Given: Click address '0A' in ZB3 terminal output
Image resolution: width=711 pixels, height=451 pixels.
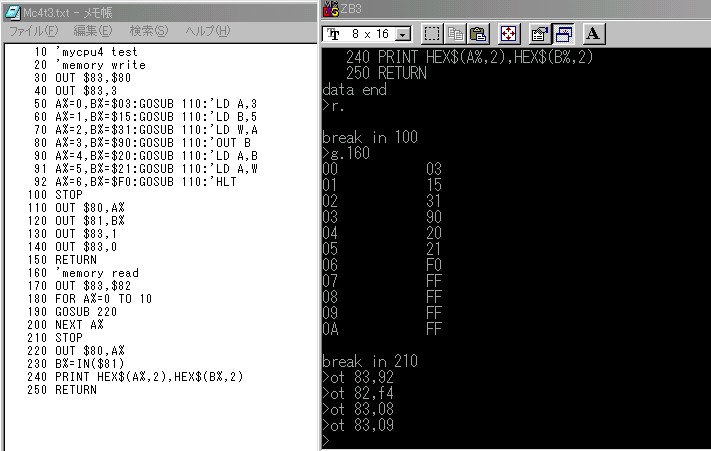Looking at the screenshot, I should click(x=330, y=329).
